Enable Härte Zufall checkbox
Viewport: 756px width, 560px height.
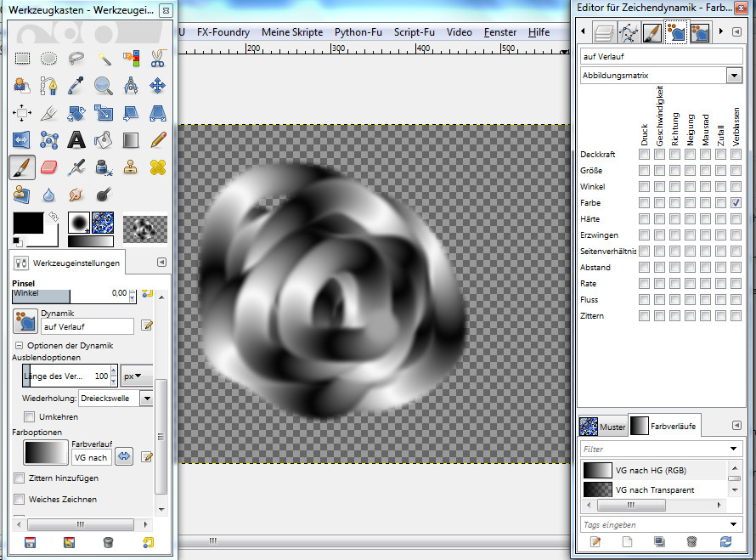pyautogui.click(x=720, y=219)
